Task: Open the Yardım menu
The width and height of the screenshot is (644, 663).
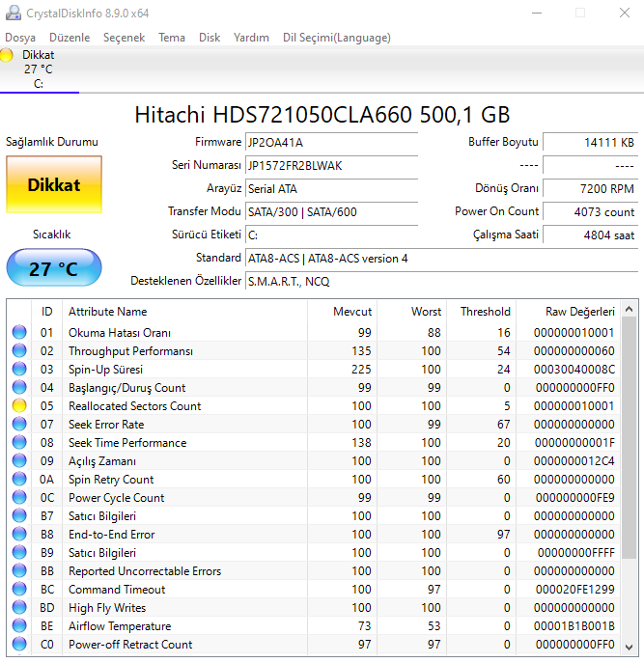Action: [251, 38]
